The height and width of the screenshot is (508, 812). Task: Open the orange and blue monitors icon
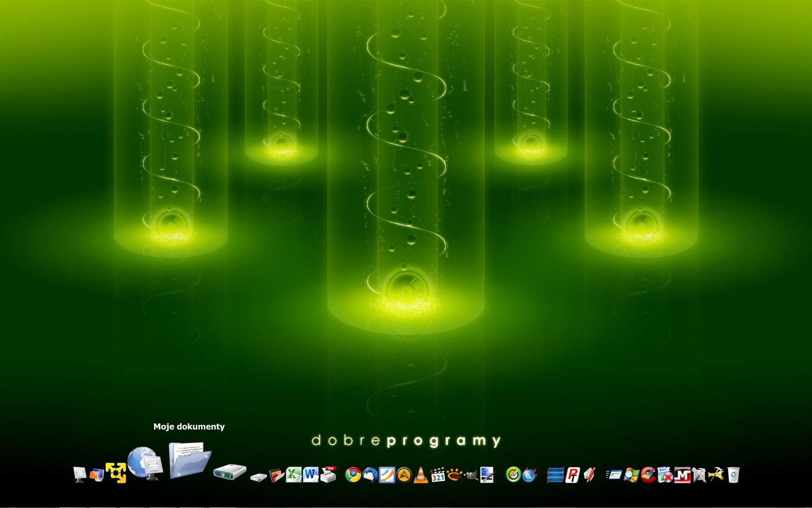pyautogui.click(x=97, y=475)
